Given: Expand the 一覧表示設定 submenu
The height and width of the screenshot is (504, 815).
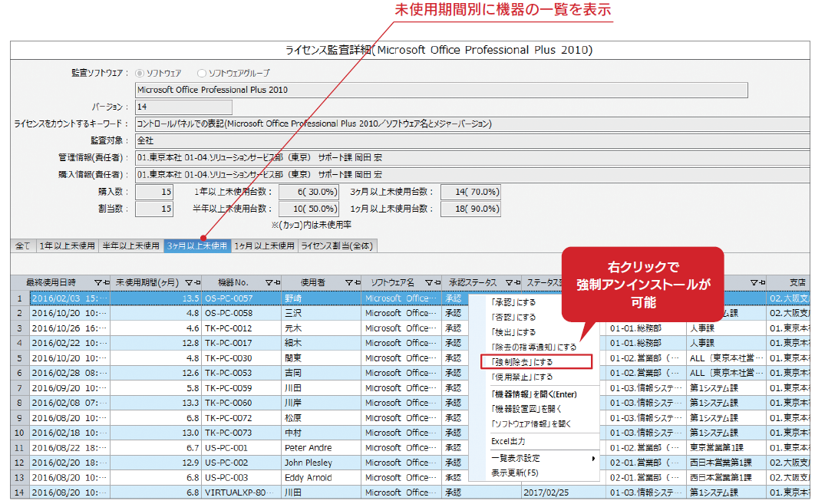Looking at the screenshot, I should coord(543,458).
